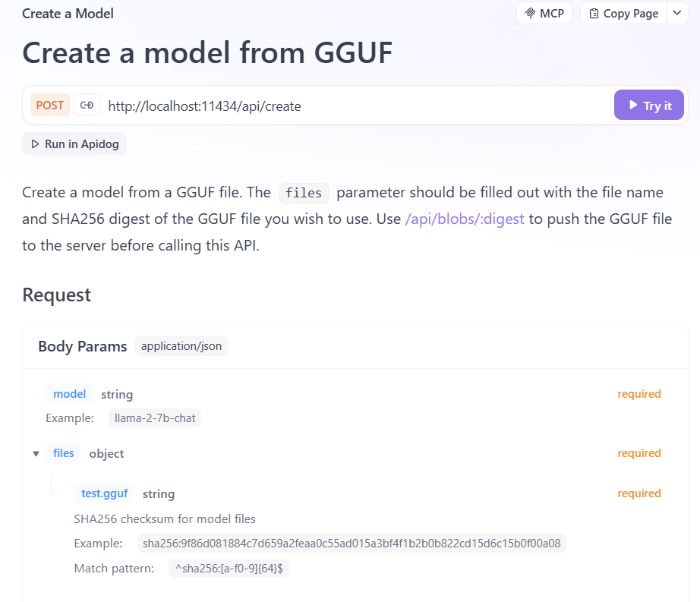This screenshot has width=700, height=602.
Task: Click the purple Try it button
Action: (648, 106)
